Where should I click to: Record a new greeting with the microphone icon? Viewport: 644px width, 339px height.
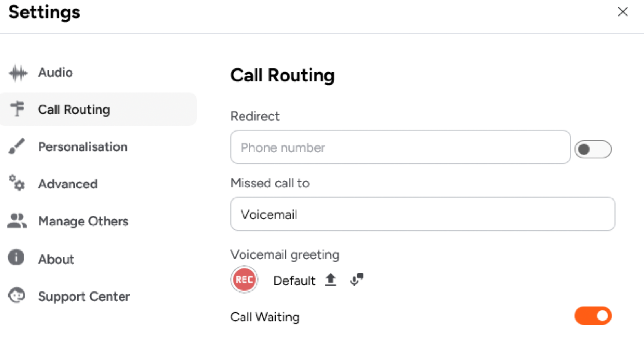(x=355, y=279)
